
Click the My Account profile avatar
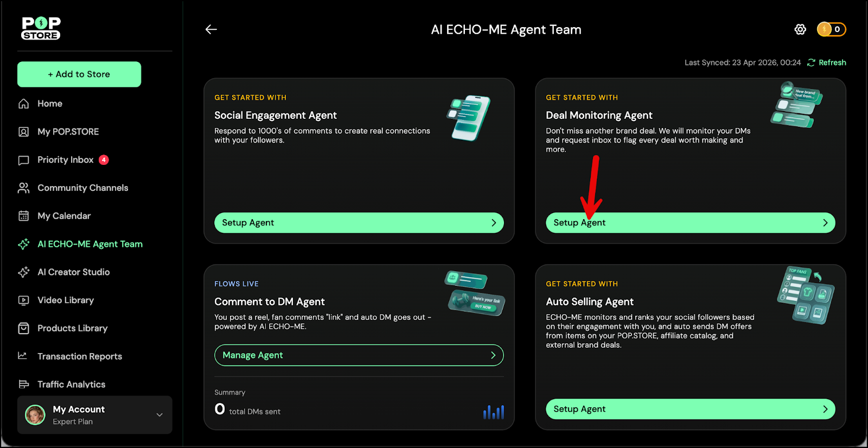[x=35, y=415]
